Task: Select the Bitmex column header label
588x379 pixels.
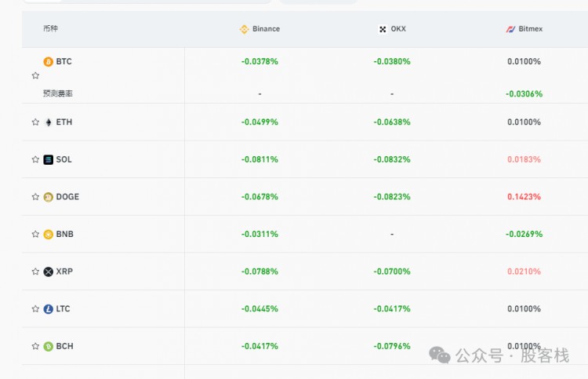Action: tap(530, 29)
